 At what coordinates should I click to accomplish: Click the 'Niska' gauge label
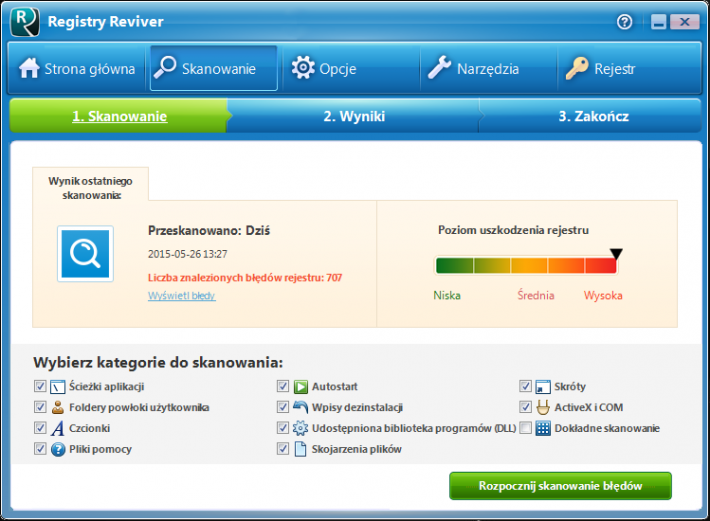coord(447,296)
